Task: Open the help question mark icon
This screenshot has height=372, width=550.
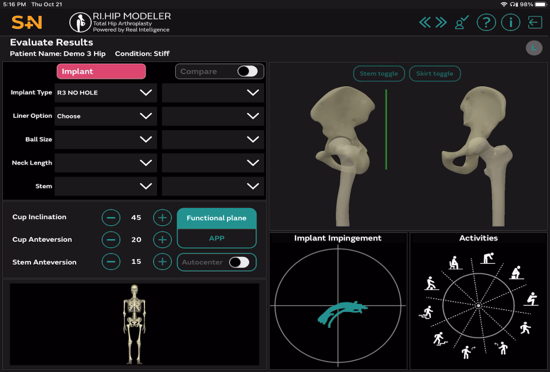Action: (x=486, y=23)
